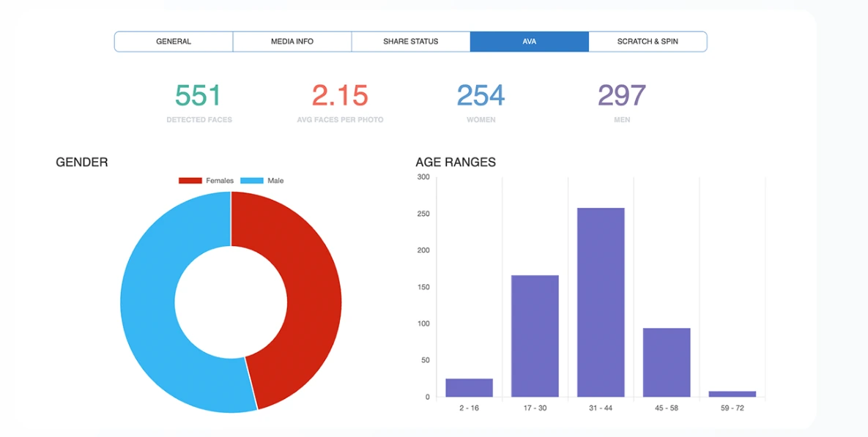The height and width of the screenshot is (437, 868).
Task: Select the 17 - 30 age bar
Action: [535, 336]
